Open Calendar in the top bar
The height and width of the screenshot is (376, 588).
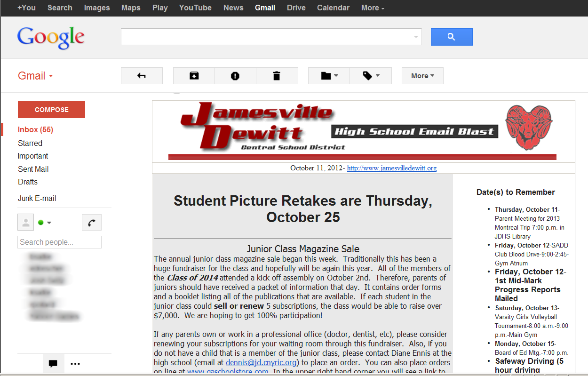333,8
